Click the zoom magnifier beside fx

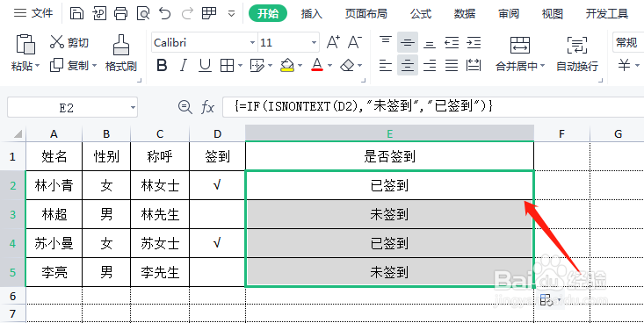[x=185, y=108]
